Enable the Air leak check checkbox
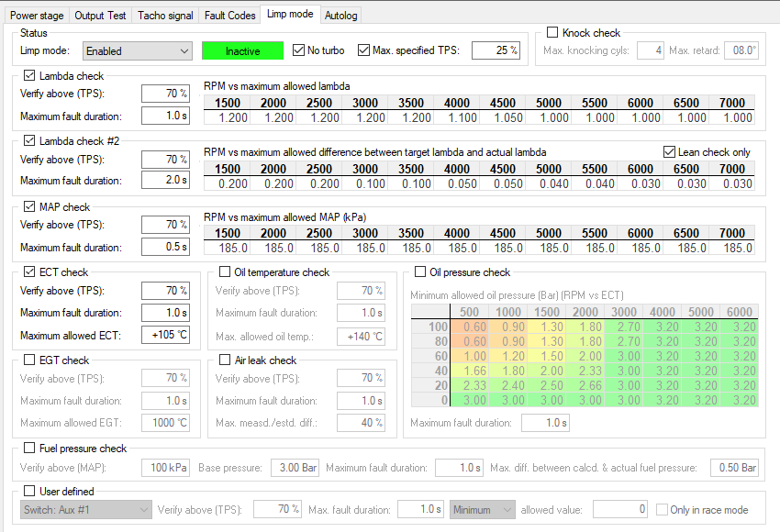Screen dimensions: 780x532 tap(225, 360)
